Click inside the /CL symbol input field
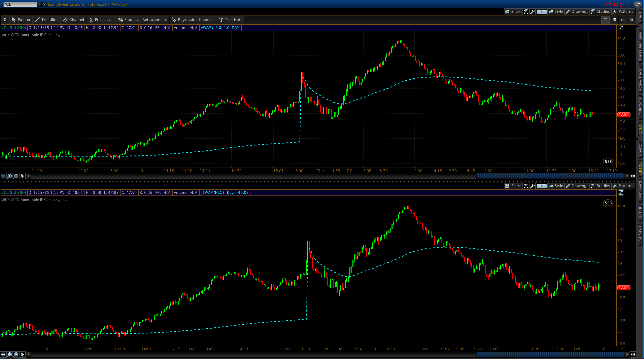 tap(20, 4)
